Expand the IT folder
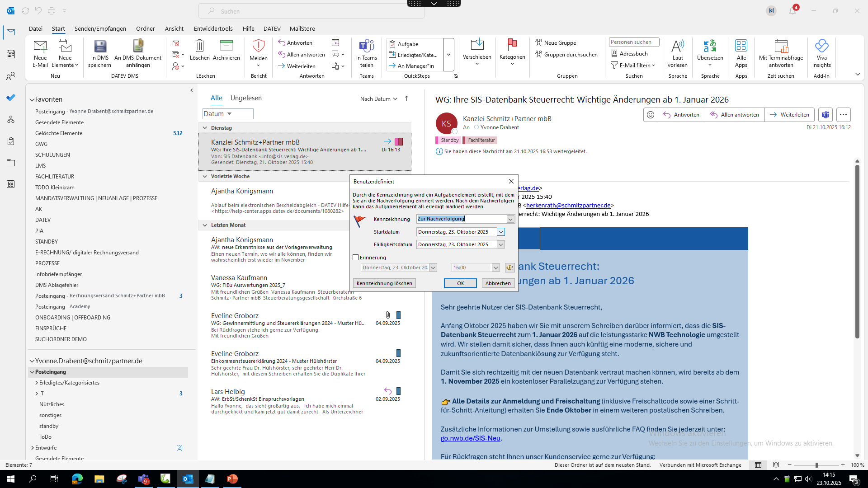 pyautogui.click(x=37, y=394)
